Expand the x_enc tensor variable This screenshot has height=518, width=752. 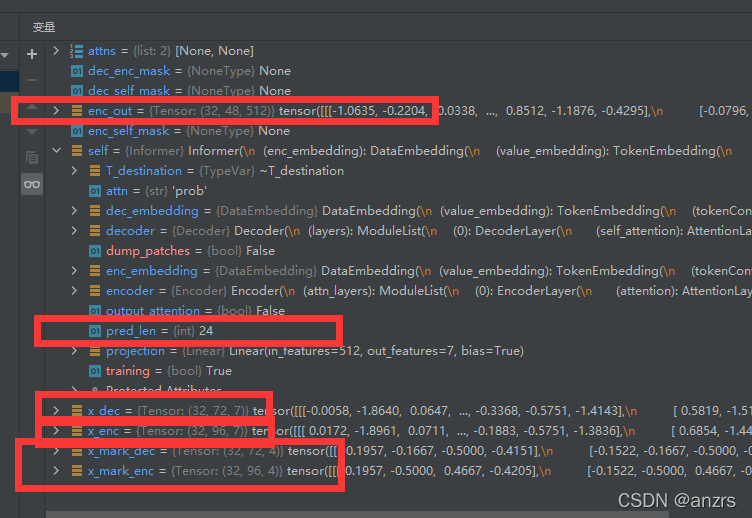coord(56,431)
